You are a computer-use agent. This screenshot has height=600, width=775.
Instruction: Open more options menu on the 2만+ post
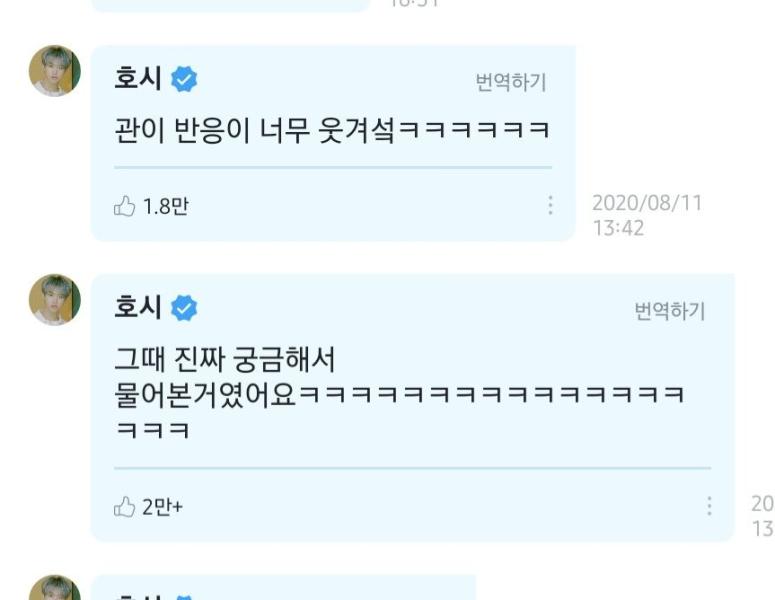pyautogui.click(x=709, y=506)
